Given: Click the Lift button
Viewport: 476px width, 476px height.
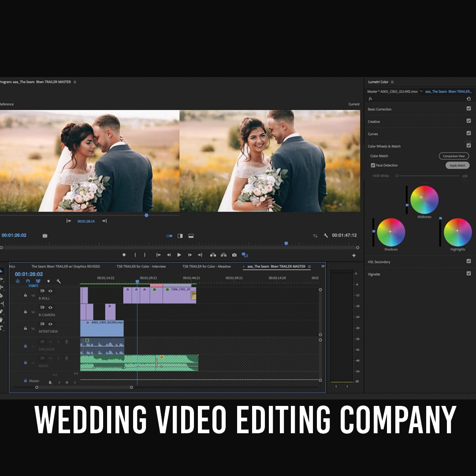Looking at the screenshot, I should click(213, 255).
